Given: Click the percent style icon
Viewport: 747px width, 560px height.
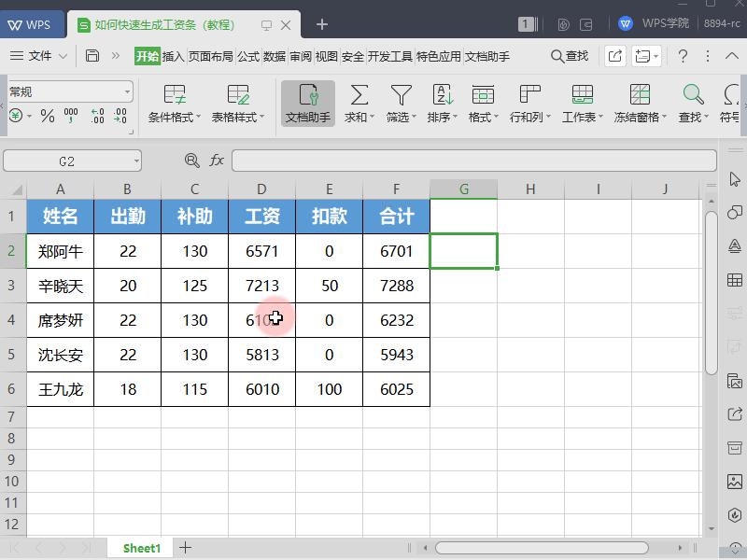Looking at the screenshot, I should tap(48, 115).
